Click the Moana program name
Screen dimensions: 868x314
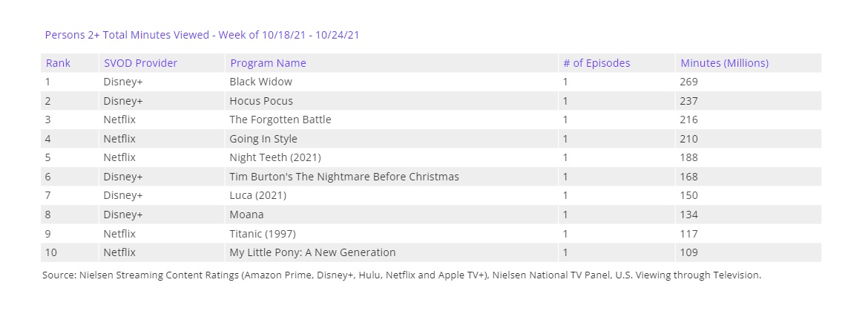(246, 215)
